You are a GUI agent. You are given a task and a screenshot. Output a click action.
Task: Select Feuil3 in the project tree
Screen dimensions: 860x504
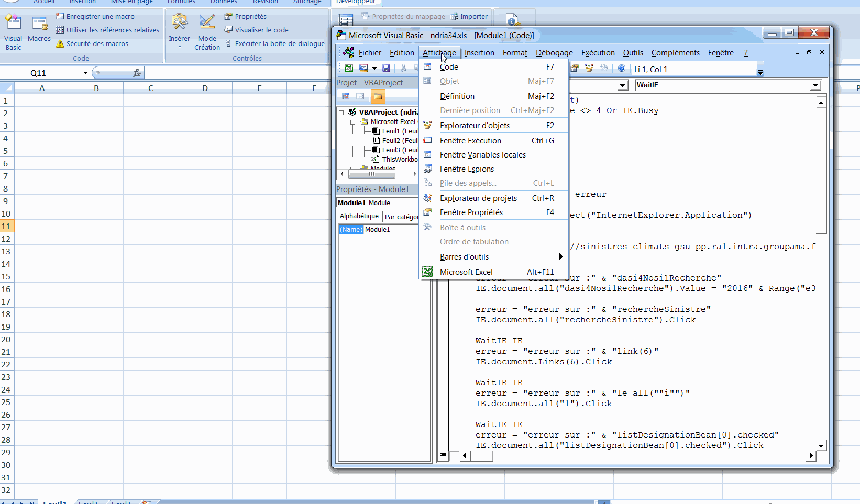(395, 150)
